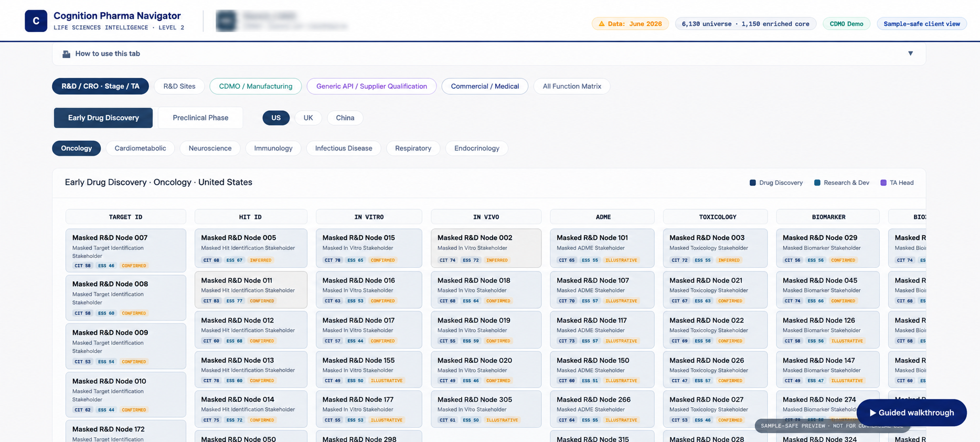Filter by Immunology therapeutic area
This screenshot has height=442, width=980.
[x=273, y=148]
